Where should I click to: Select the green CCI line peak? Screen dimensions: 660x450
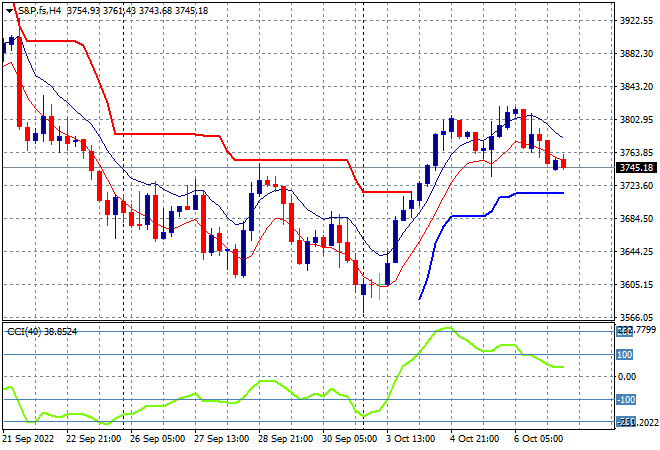446,328
